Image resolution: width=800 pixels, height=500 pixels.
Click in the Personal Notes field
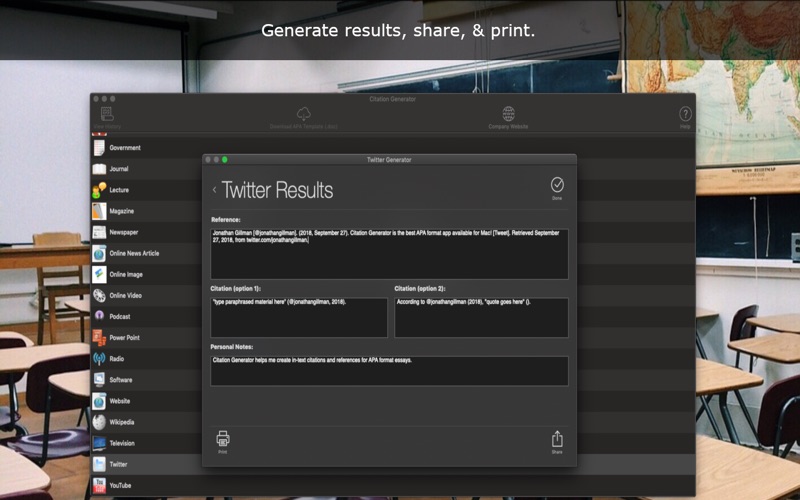tap(389, 370)
